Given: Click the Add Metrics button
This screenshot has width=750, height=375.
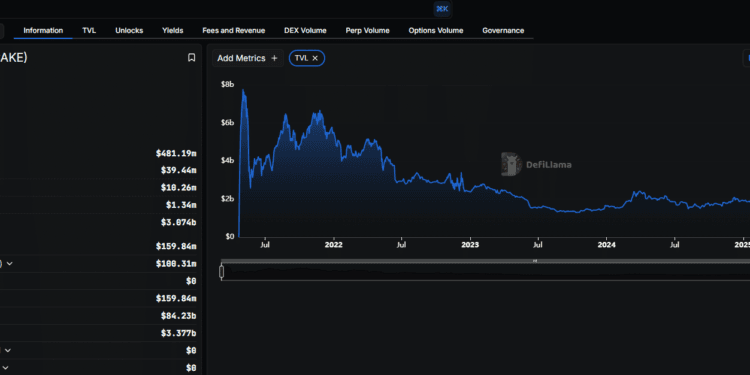Looking at the screenshot, I should tap(247, 58).
